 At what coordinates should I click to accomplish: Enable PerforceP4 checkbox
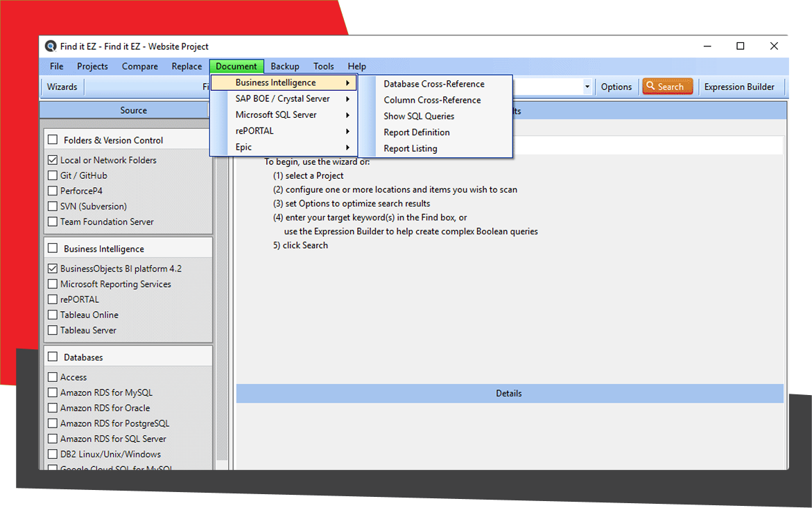click(53, 191)
